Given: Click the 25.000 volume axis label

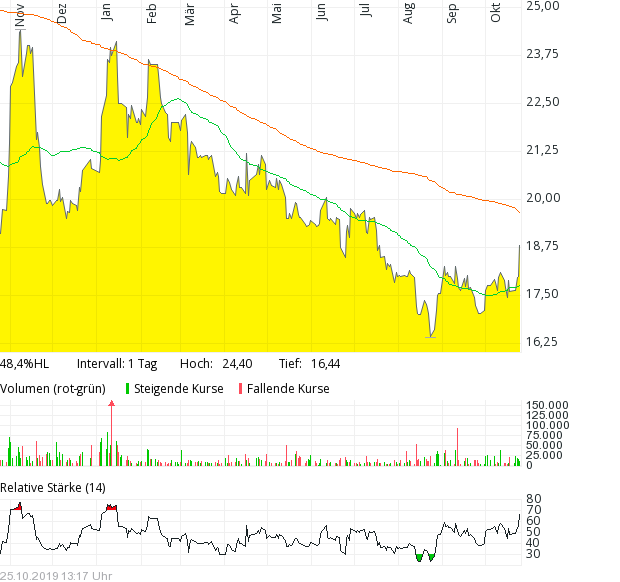Looking at the screenshot, I should tap(544, 455).
